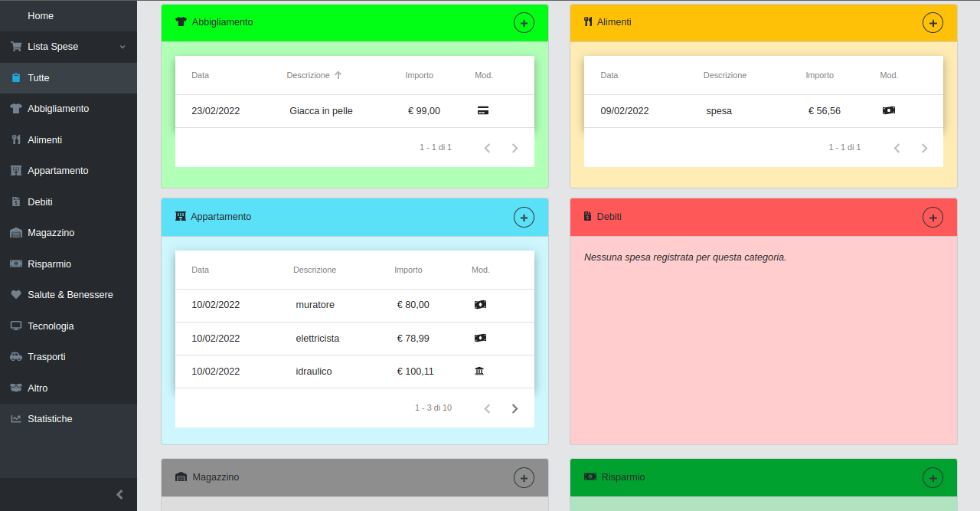Select Tutte in the sidebar
Image resolution: width=980 pixels, height=511 pixels.
[69, 77]
